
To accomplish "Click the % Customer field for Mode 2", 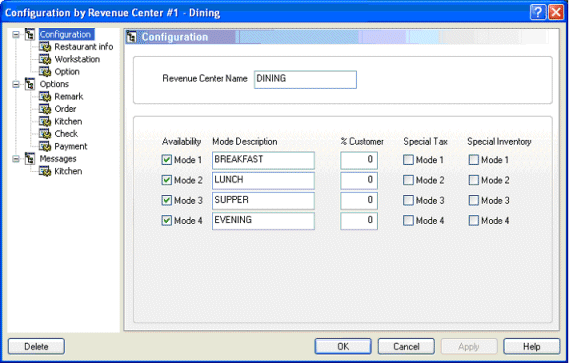I will coord(359,180).
